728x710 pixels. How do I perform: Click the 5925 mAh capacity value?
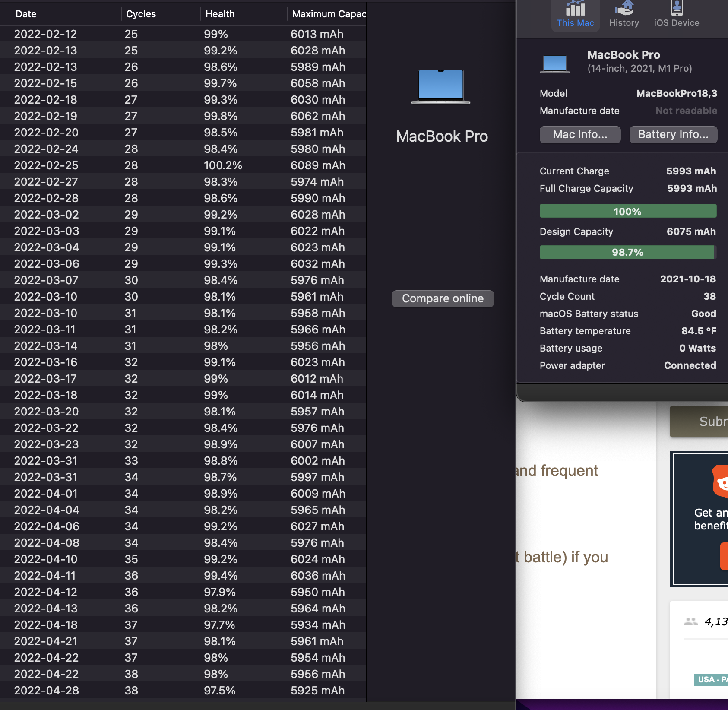(x=317, y=691)
